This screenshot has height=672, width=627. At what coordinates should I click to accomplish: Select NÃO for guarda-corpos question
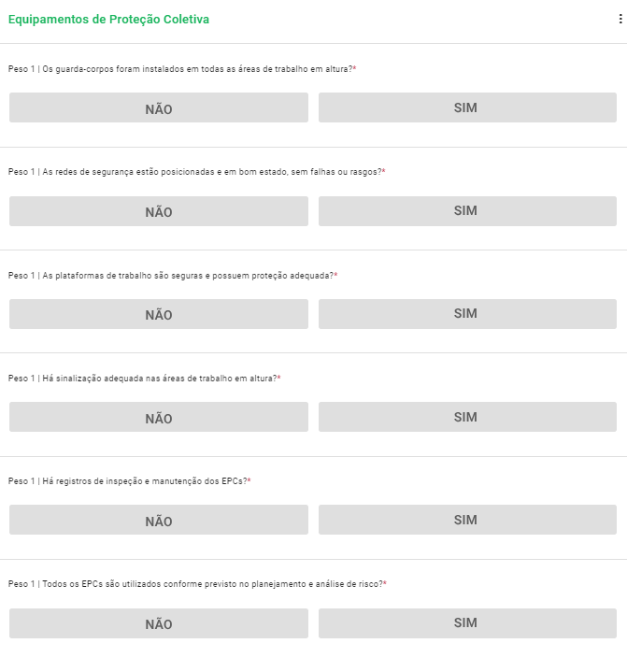click(x=159, y=108)
